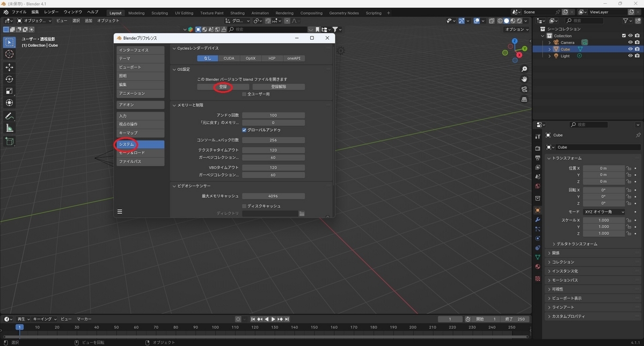Select OptiX render device

pos(251,58)
